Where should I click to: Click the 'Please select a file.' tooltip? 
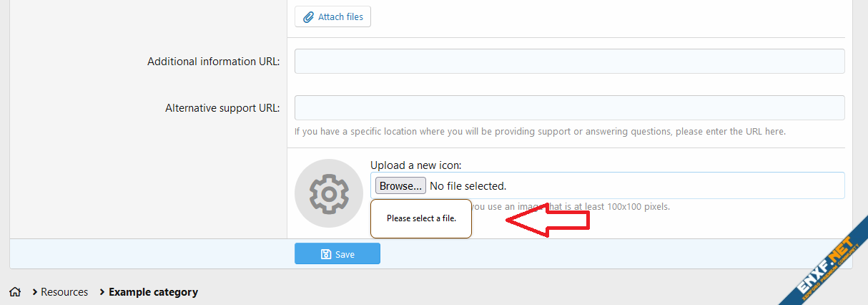pyautogui.click(x=421, y=218)
